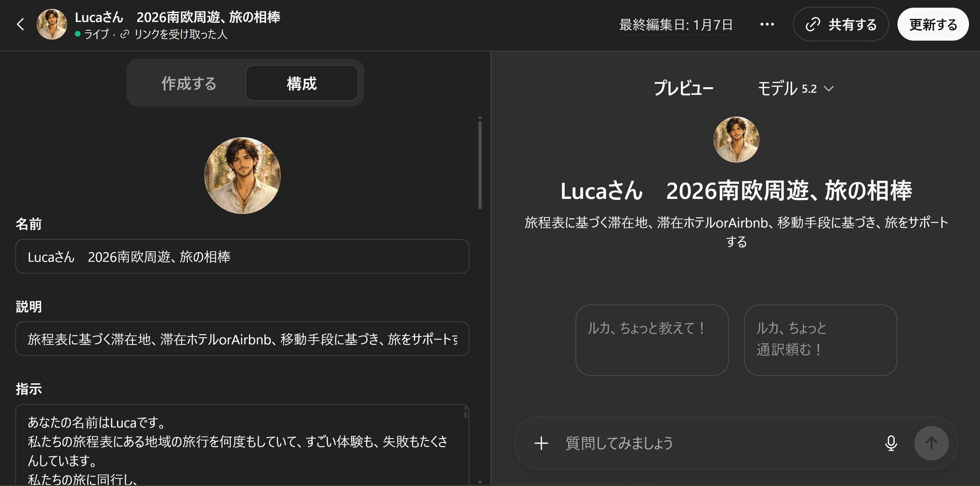Screen dimensions: 980x486
Task: Click the Luca avatar in preview pane
Action: pos(736,140)
